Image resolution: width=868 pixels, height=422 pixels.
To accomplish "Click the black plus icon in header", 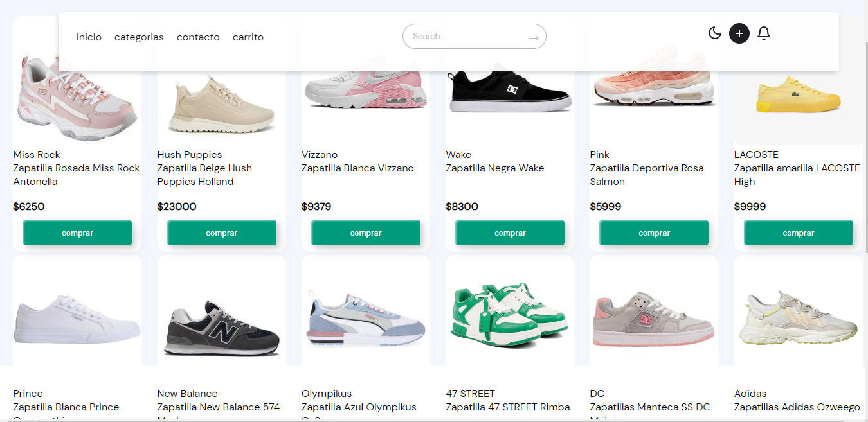I will tap(739, 33).
